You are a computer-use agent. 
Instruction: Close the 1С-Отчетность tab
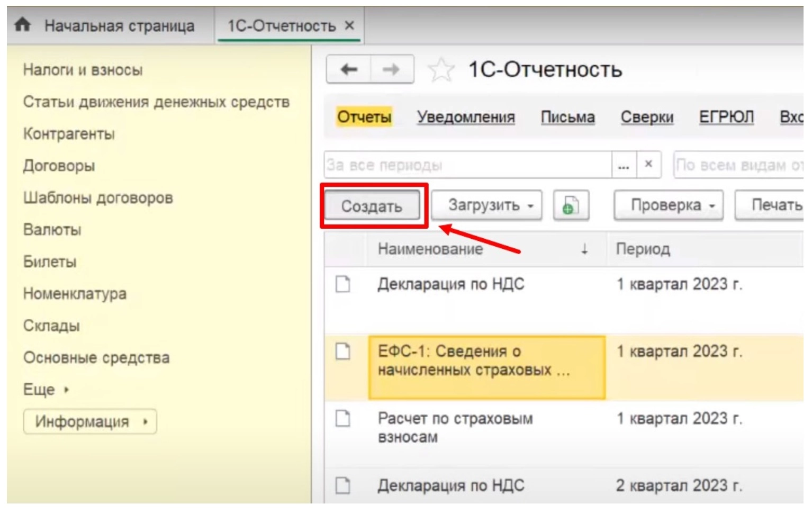tap(349, 25)
